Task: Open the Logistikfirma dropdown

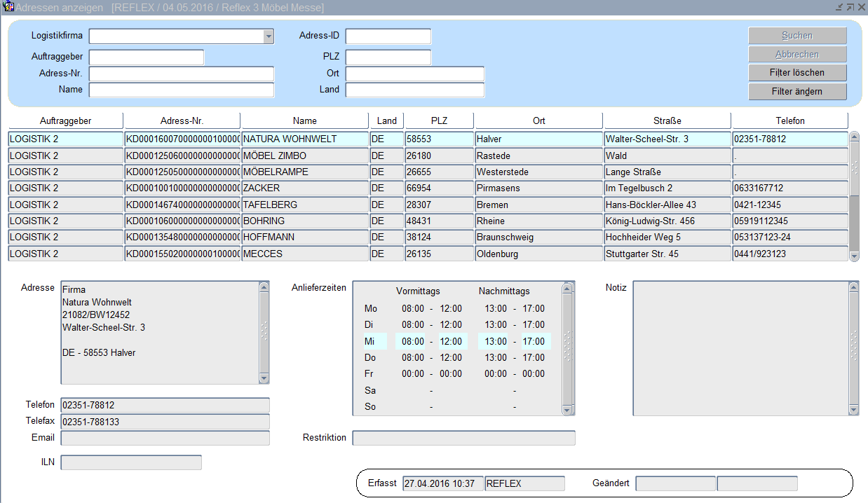Action: tap(268, 36)
